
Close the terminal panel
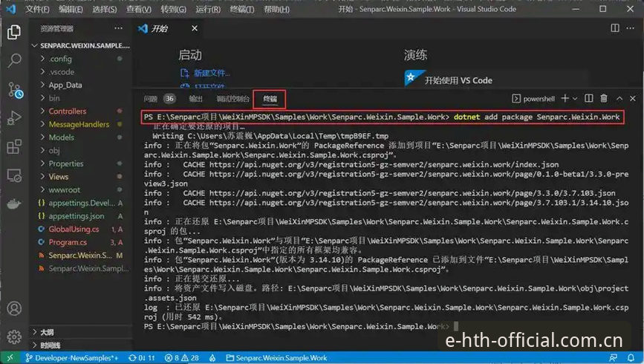tap(633, 99)
